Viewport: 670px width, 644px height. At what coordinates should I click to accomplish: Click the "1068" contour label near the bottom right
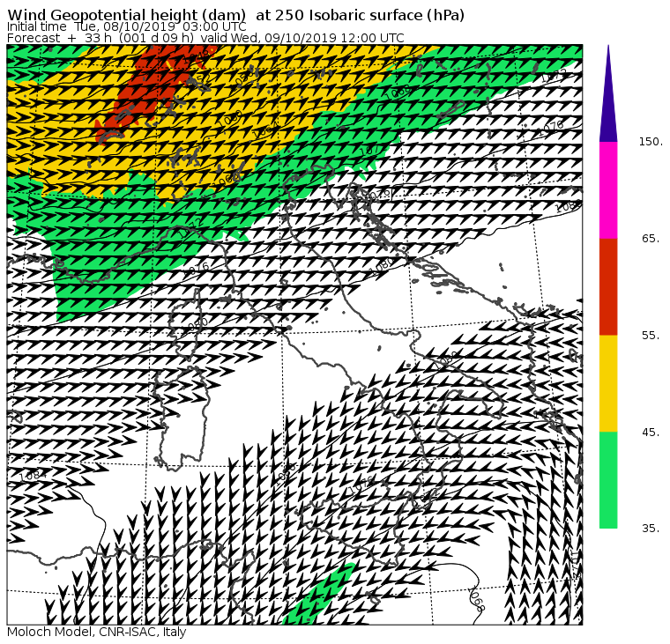click(477, 598)
